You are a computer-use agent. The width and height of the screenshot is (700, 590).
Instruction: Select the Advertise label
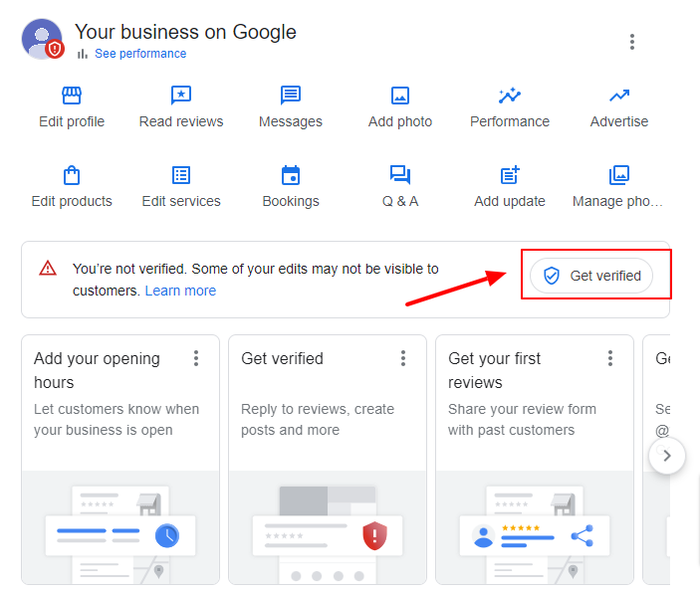point(619,121)
